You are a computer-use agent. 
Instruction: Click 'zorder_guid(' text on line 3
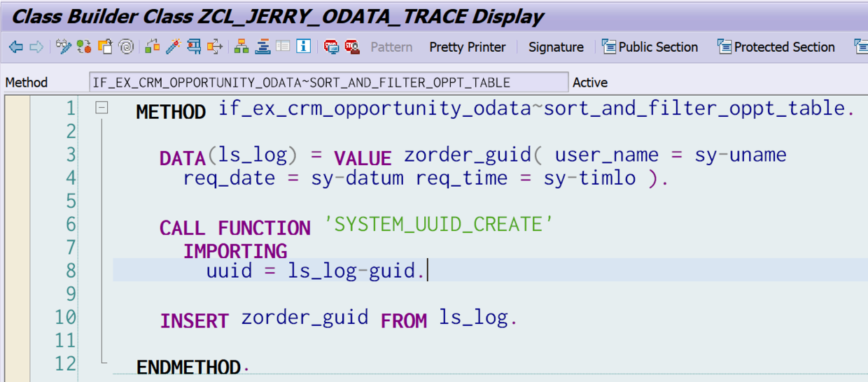[474, 155]
